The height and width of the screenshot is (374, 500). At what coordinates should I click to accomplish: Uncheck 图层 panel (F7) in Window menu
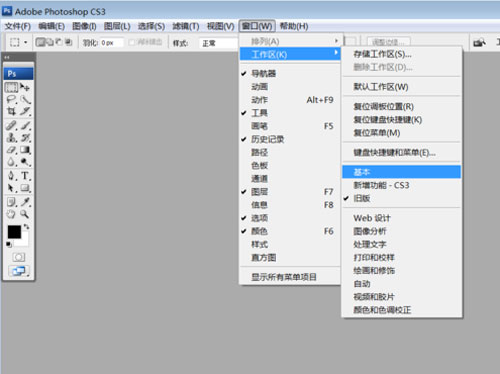290,192
